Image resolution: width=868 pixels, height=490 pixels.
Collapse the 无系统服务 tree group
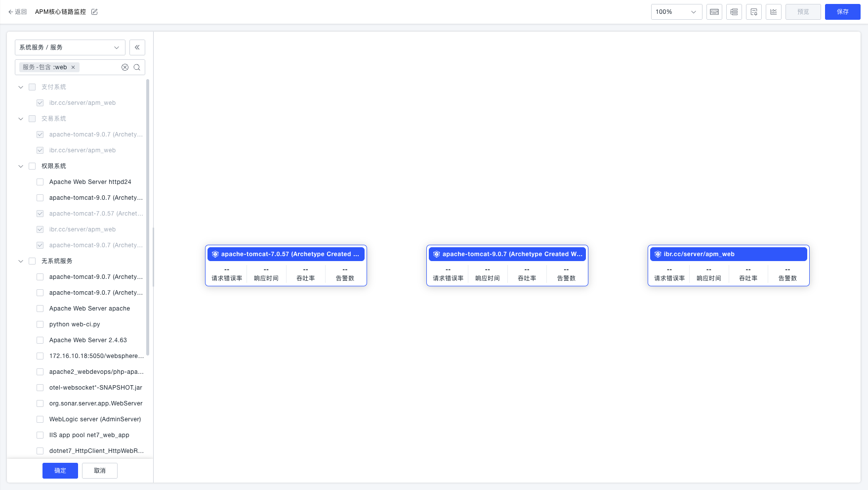coord(21,261)
